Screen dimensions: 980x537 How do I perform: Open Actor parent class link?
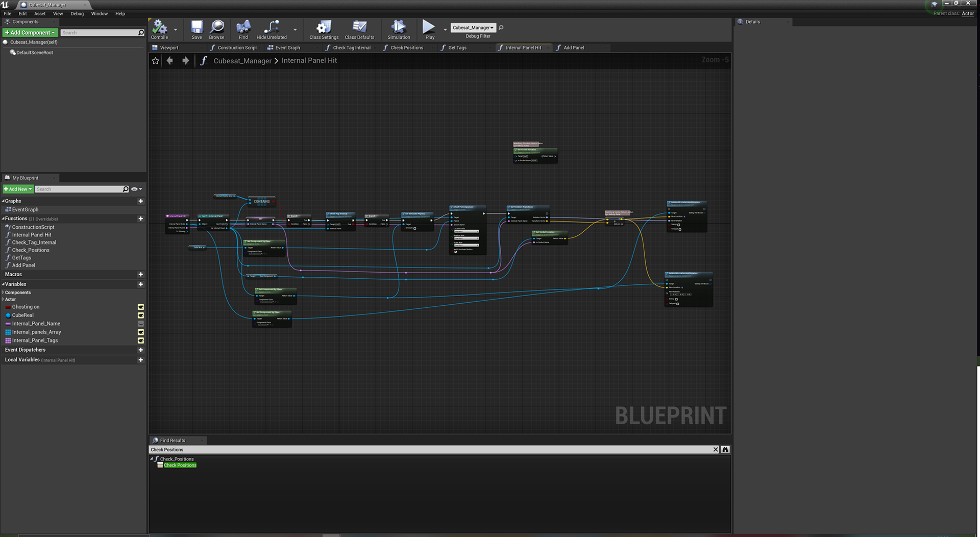(968, 14)
